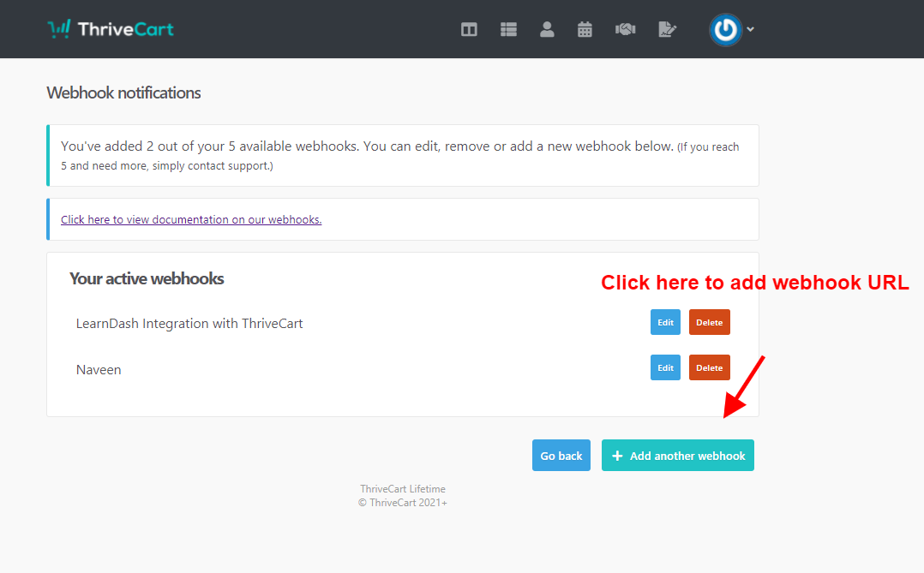Expand the account dropdown chevron

pos(751,29)
